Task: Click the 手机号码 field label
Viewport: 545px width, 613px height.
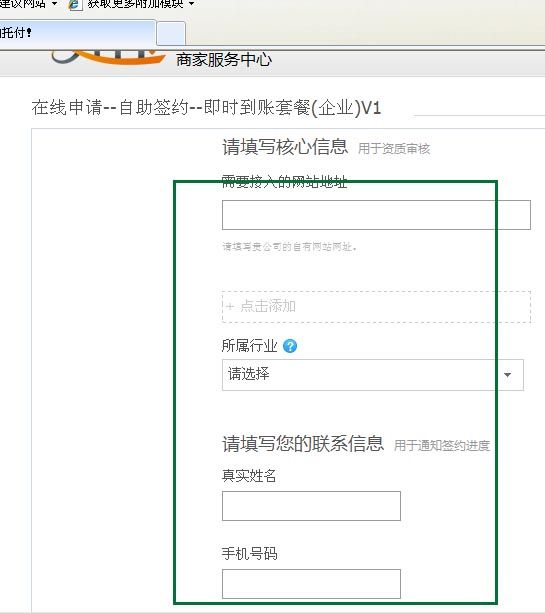Action: click(x=249, y=554)
